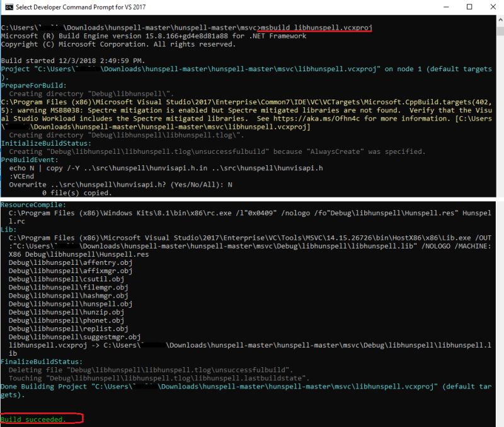Click the '0 file(s) copied.' line
Screen dimensions: 504x427
[77, 193]
